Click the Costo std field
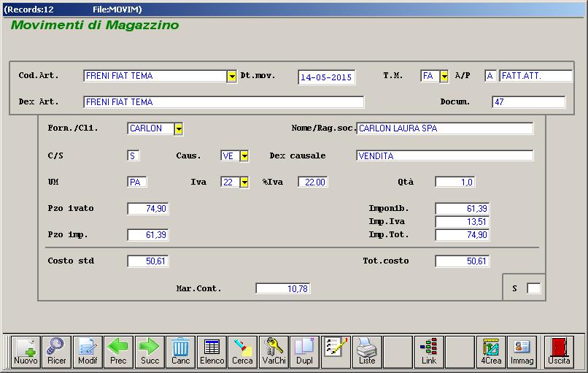The width and height of the screenshot is (588, 373). [x=148, y=261]
